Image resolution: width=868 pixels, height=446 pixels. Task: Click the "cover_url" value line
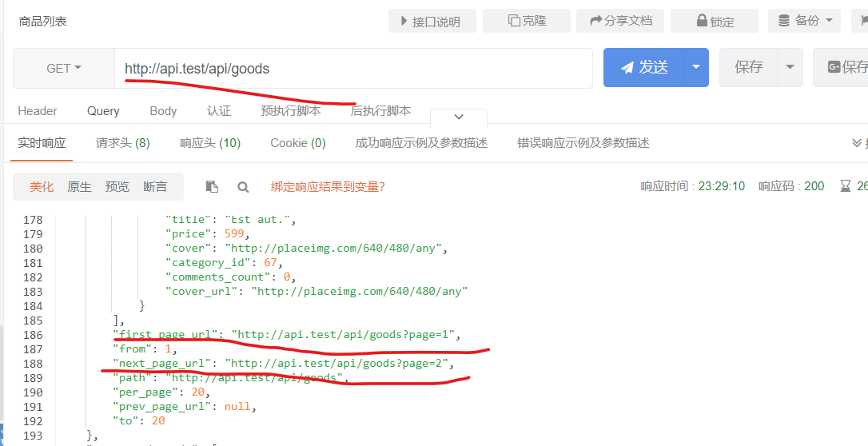click(360, 291)
